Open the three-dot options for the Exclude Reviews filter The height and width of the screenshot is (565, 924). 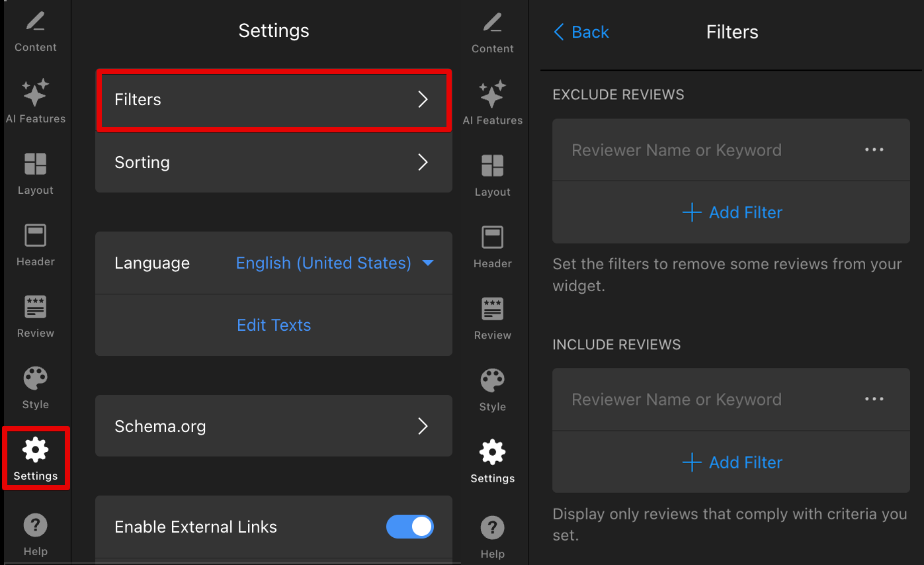(x=874, y=150)
